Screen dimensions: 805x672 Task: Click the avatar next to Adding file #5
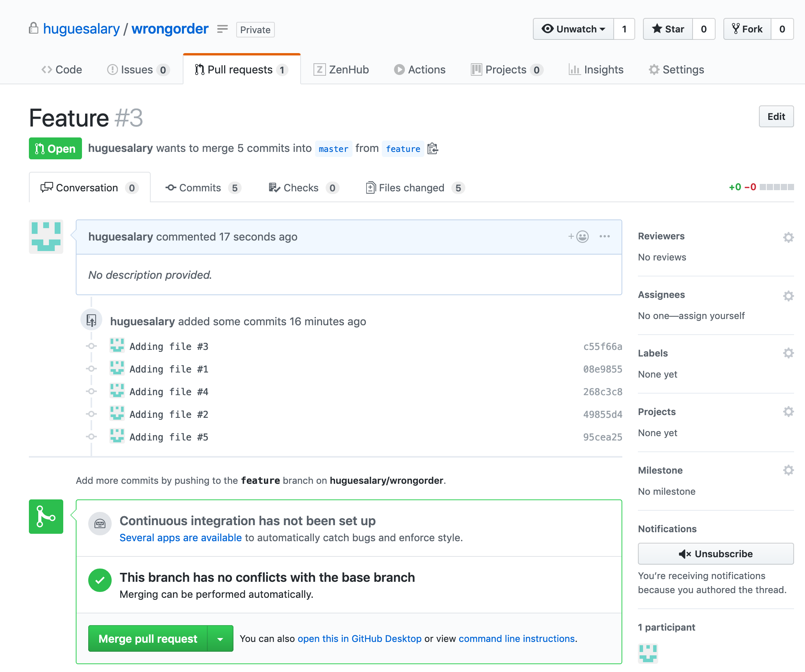[117, 436]
